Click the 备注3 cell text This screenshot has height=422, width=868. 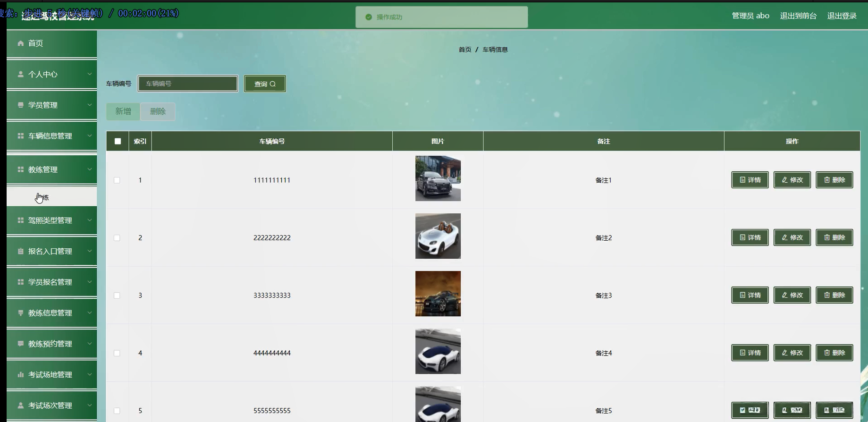604,295
